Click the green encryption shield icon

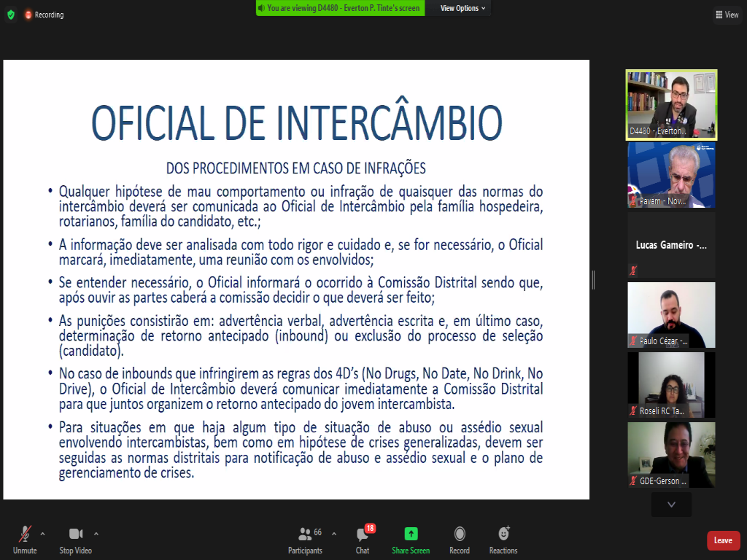pyautogui.click(x=10, y=15)
